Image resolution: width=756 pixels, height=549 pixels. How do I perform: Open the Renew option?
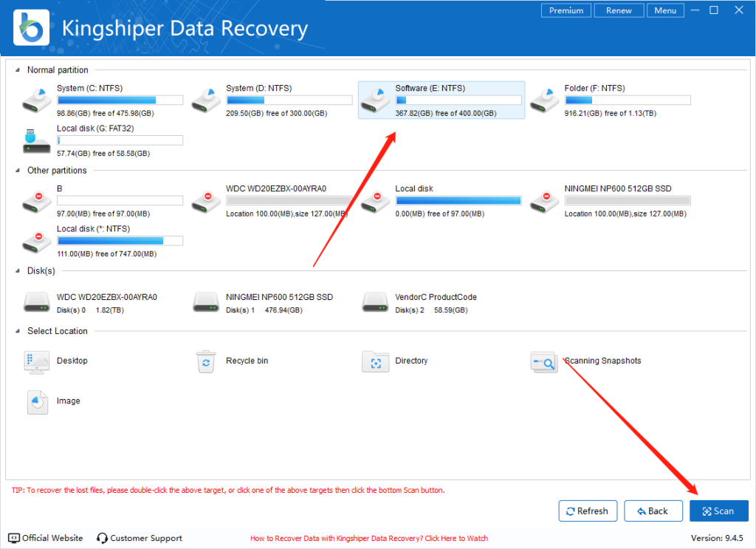tap(619, 10)
